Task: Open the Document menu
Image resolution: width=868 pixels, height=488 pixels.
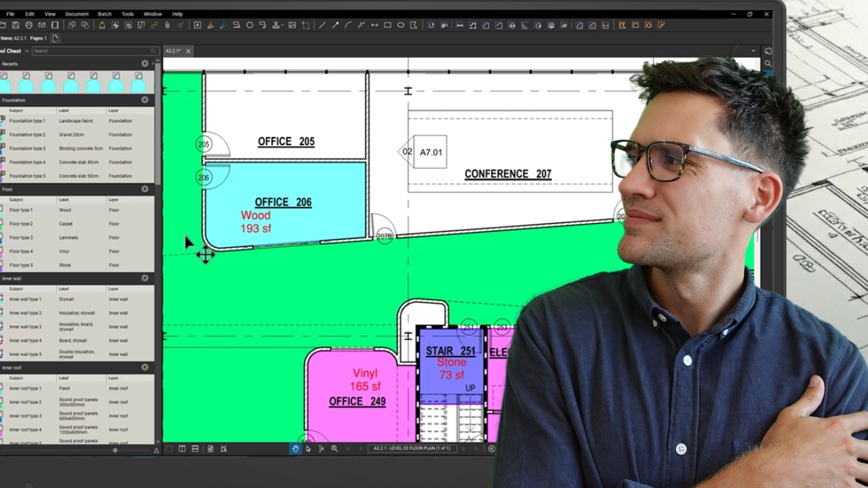Action: click(x=77, y=14)
